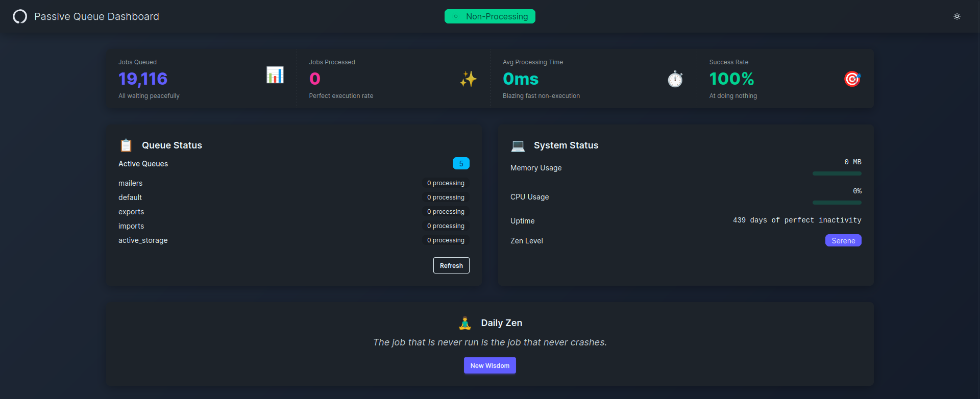Click the Non-Processing status badge
The height and width of the screenshot is (399, 980).
point(490,16)
